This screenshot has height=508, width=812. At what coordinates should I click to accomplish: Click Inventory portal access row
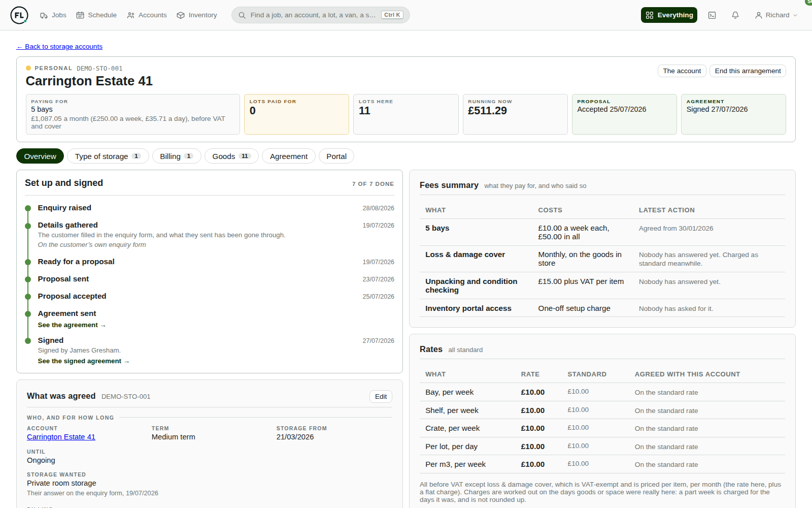[x=602, y=308]
